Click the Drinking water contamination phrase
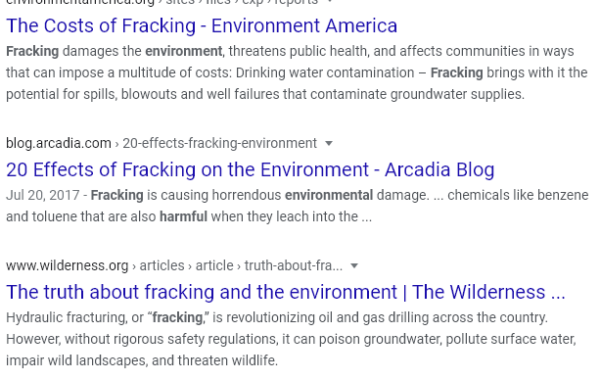This screenshot has height=380, width=600. point(324,73)
